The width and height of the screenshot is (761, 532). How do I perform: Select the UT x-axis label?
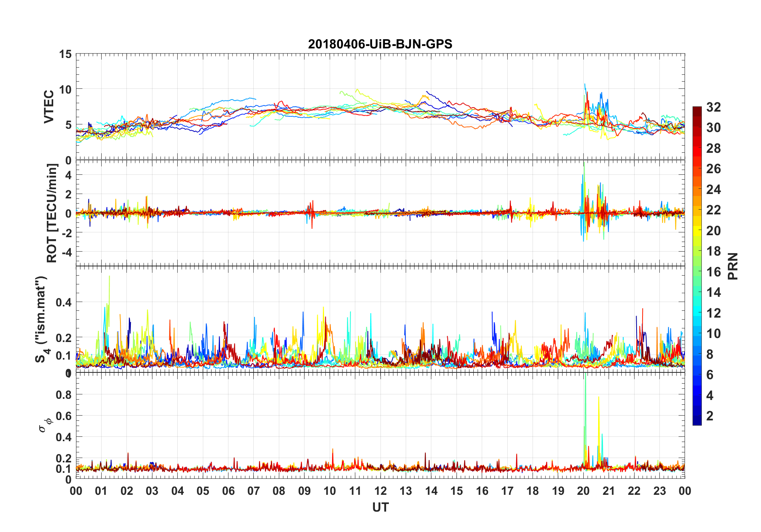pos(380,508)
